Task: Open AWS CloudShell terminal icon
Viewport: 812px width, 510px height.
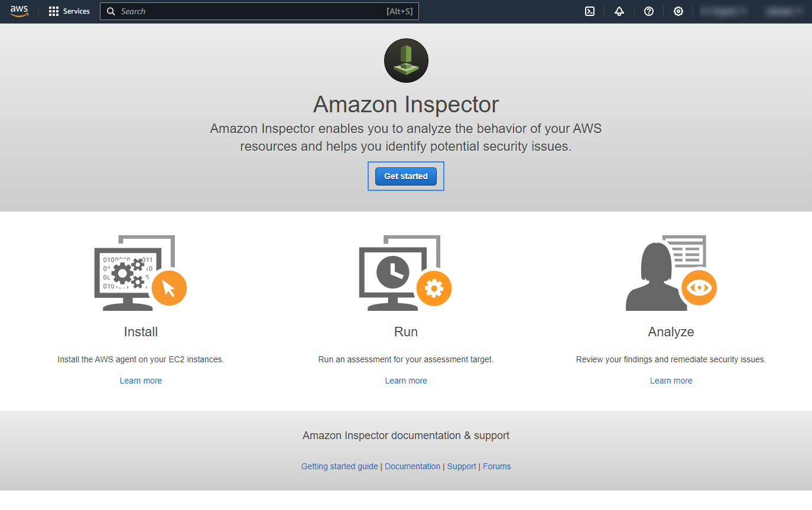Action: click(x=589, y=11)
